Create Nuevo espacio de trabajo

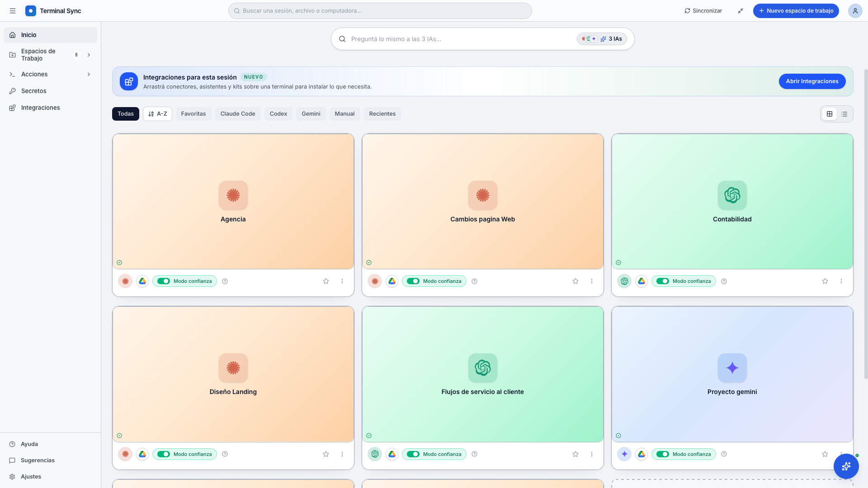click(796, 11)
